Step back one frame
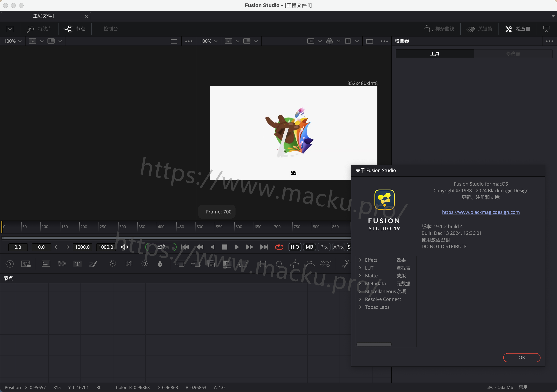The height and width of the screenshot is (392, 557). (200, 247)
